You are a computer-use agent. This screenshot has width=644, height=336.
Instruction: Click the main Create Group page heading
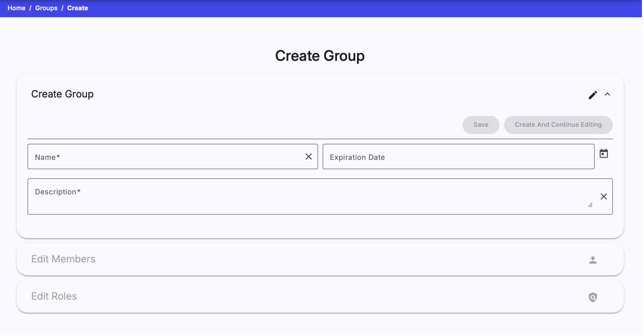click(320, 56)
